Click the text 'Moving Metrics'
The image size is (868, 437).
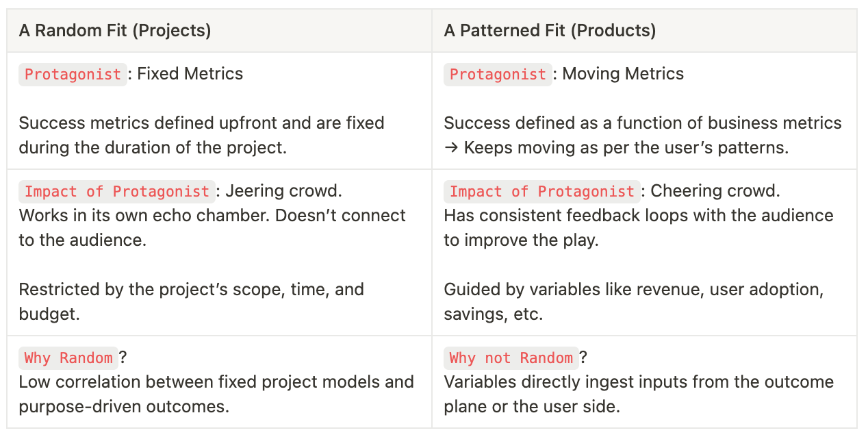[x=623, y=74]
